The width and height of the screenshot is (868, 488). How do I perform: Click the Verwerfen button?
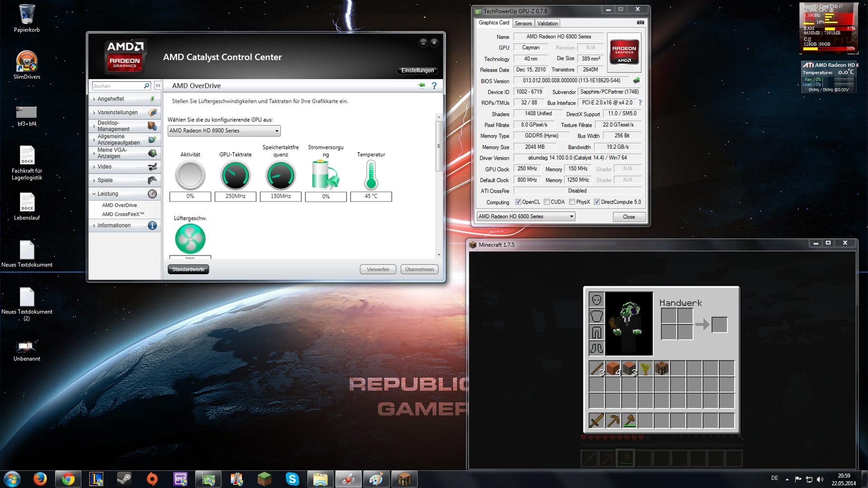coord(378,270)
